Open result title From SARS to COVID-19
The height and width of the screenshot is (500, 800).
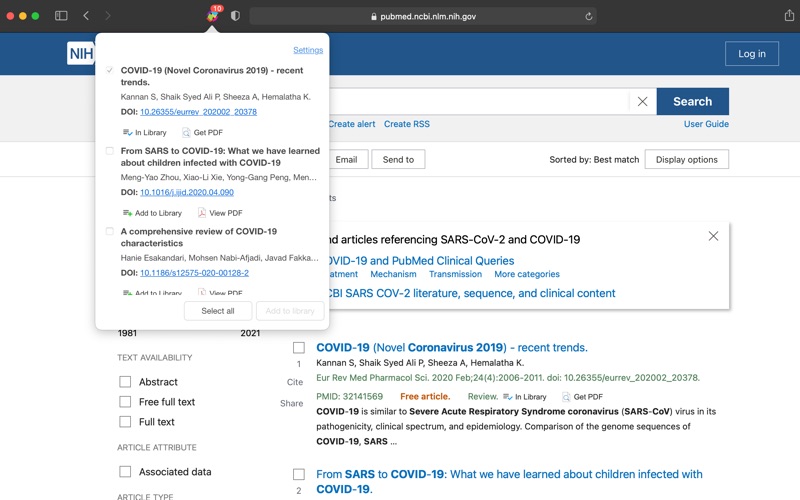tap(509, 481)
